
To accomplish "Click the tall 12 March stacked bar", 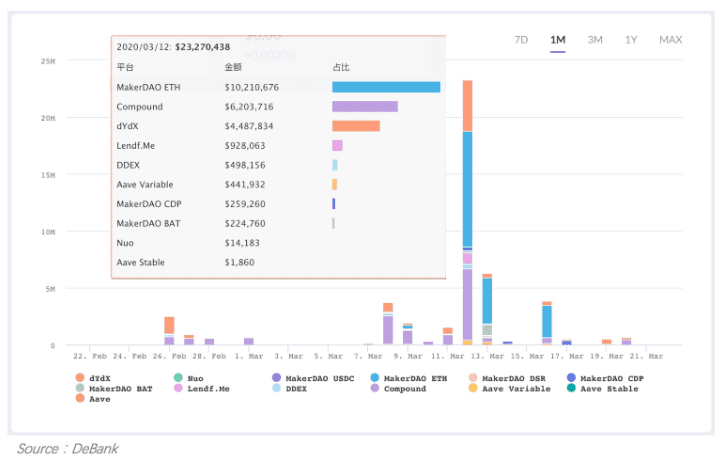I will click(x=467, y=212).
